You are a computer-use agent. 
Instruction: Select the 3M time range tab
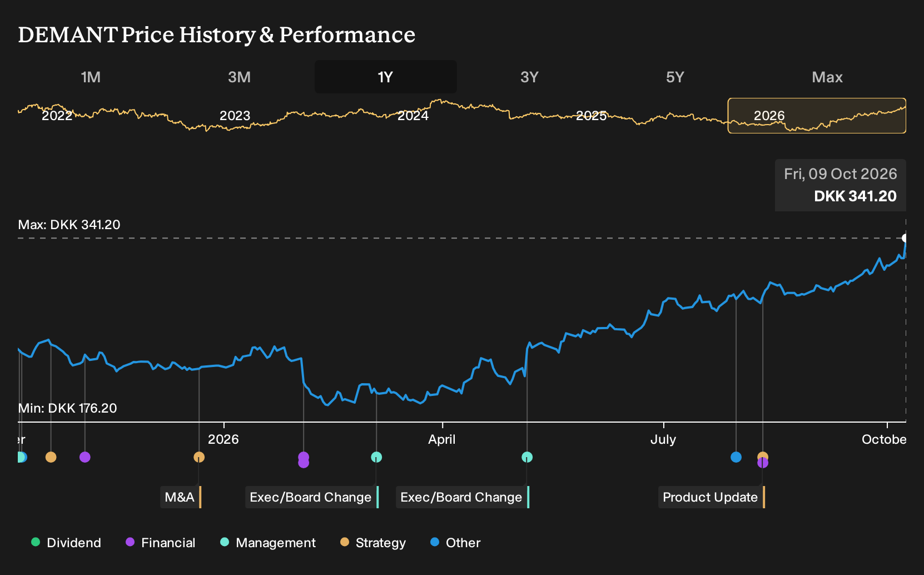point(239,77)
